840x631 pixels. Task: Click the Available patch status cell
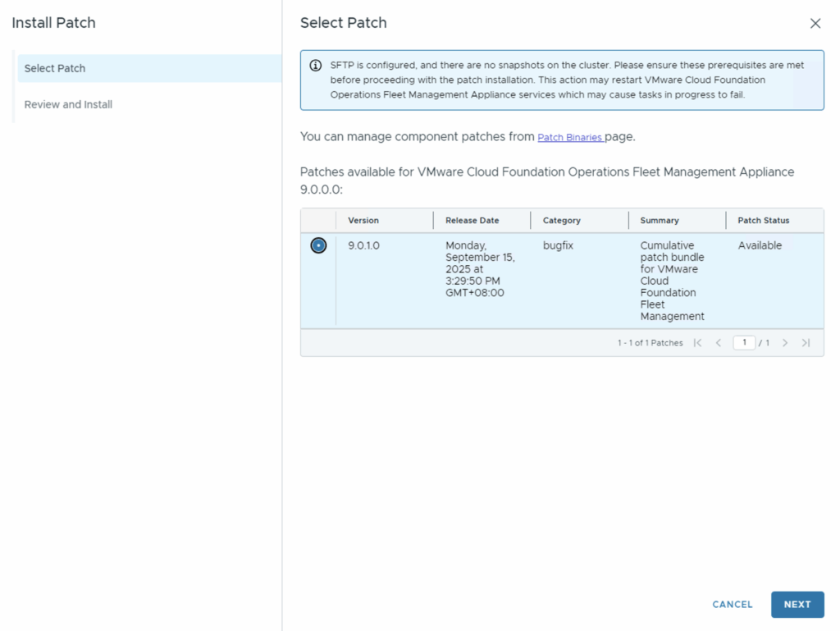(760, 245)
